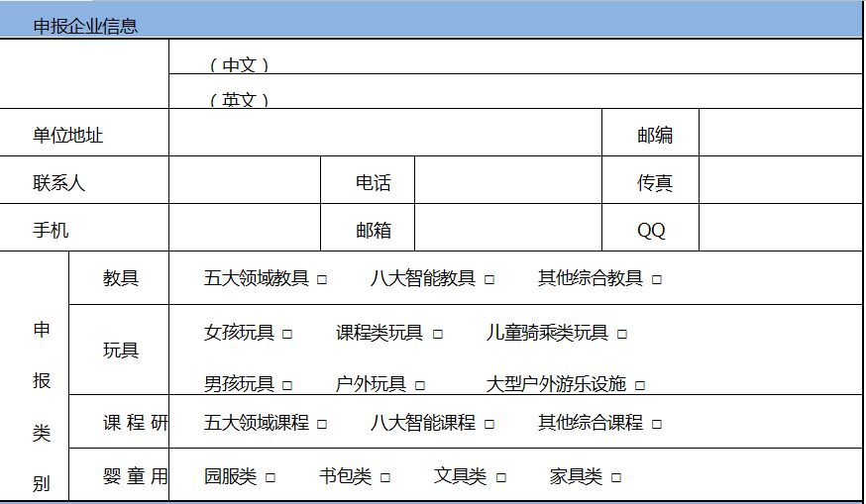Select the 八大智能课程 option
The height and width of the screenshot is (504, 866).
489,425
